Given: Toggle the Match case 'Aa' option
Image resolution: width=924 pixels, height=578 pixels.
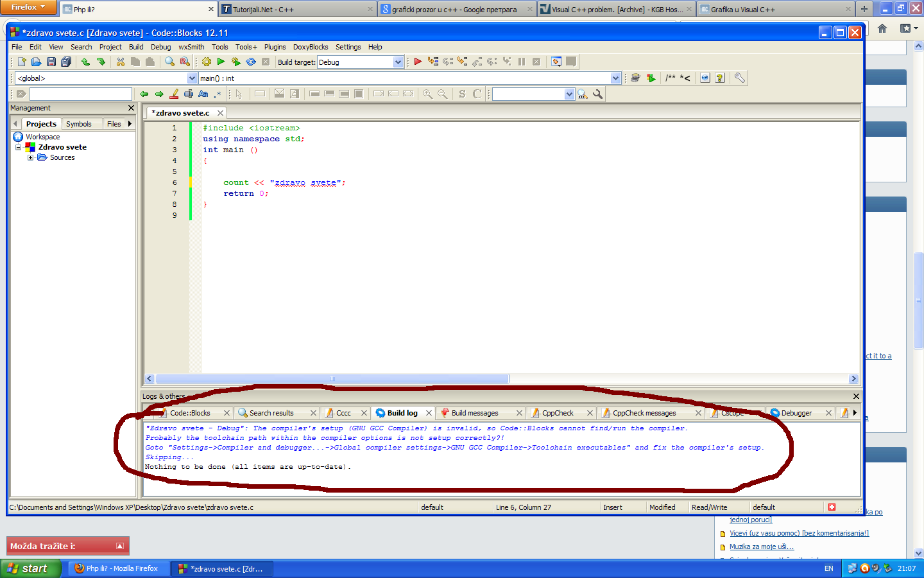Looking at the screenshot, I should tap(203, 94).
